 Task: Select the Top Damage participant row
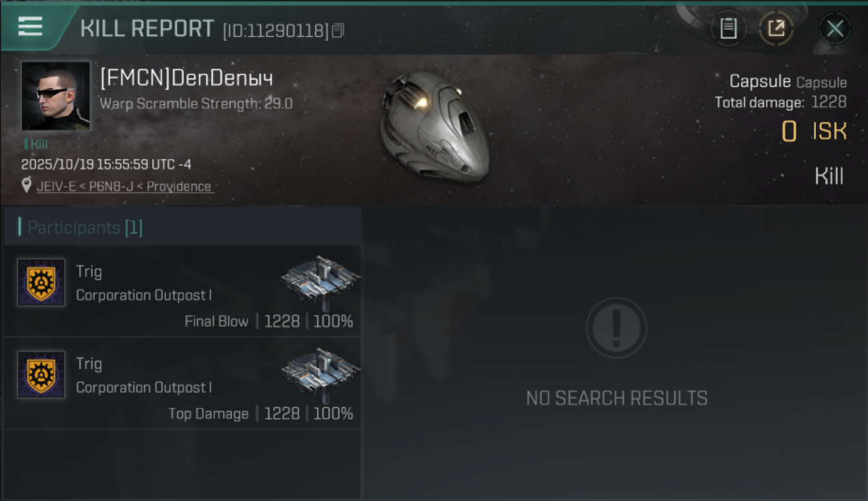[182, 383]
